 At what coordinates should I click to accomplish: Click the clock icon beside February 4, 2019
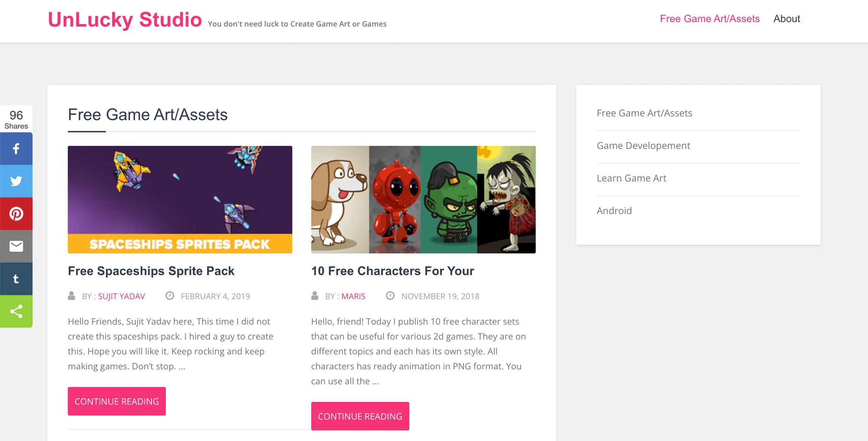[x=170, y=296]
